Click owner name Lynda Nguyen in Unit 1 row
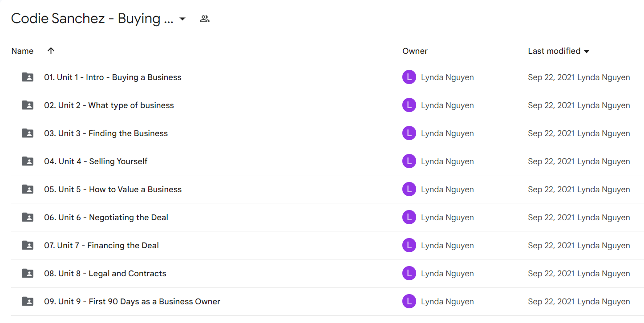Screen dimensions: 644x323 (x=447, y=77)
